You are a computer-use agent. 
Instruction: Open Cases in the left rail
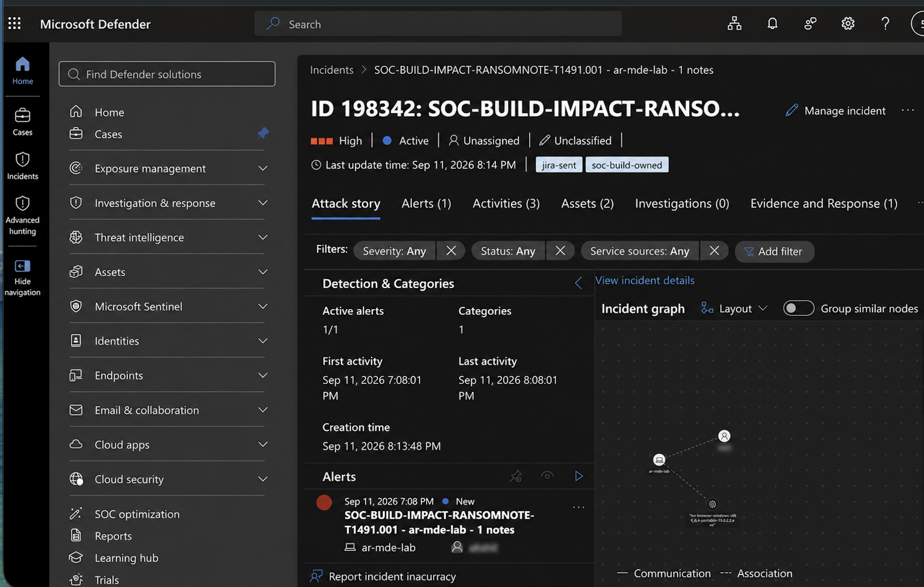[x=22, y=122]
